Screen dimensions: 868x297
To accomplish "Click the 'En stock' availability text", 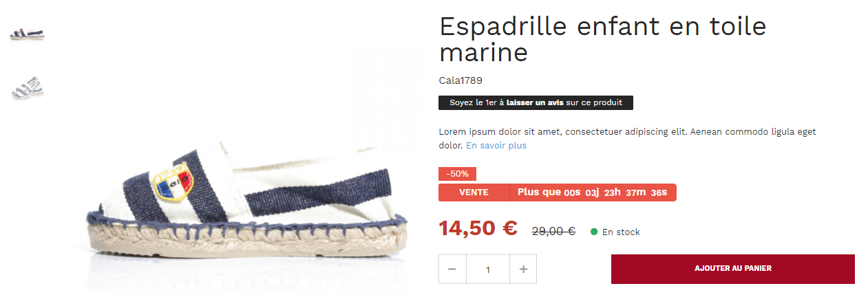I will [x=621, y=232].
